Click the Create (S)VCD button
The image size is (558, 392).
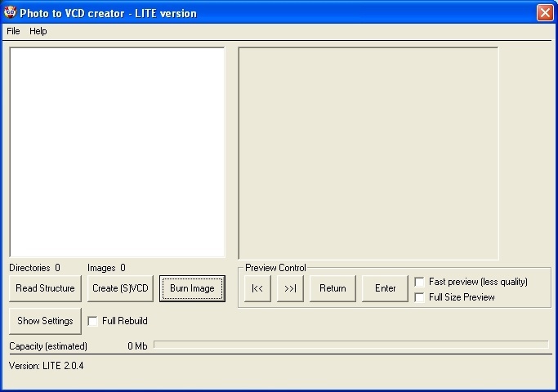coord(120,288)
